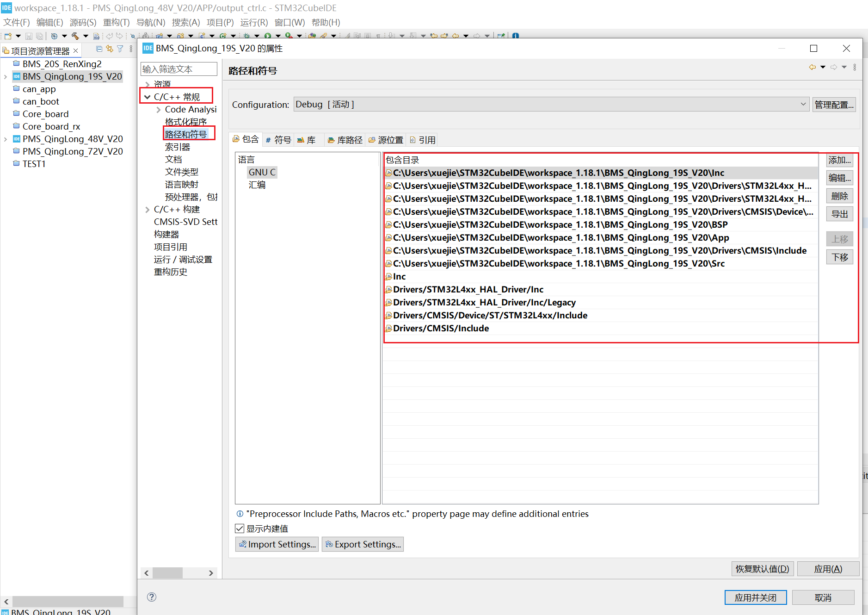
Task: Switch to the 引用 tab
Action: pyautogui.click(x=423, y=140)
